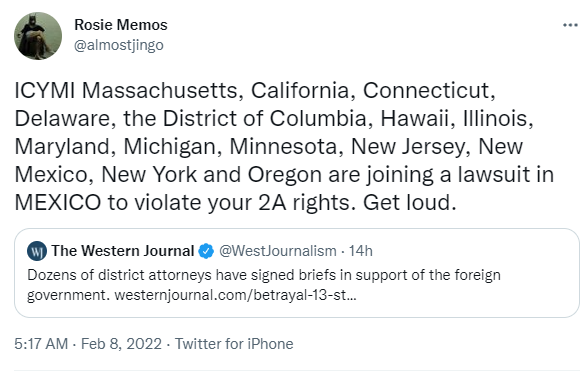Open the Rosie Memos display name

coord(121,25)
